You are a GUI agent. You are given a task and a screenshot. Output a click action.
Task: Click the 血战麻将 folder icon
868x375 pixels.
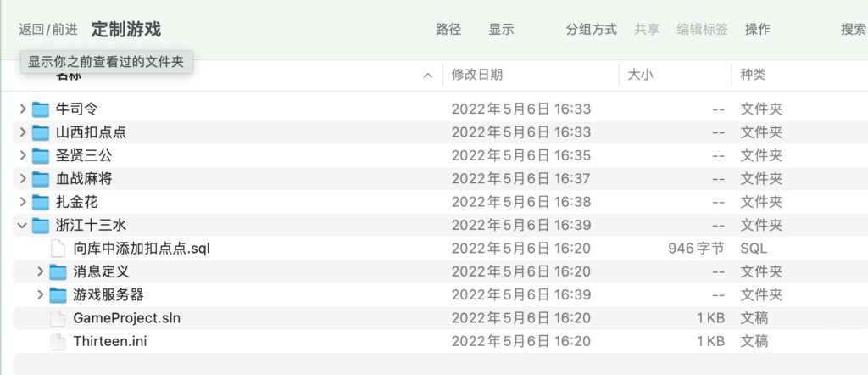click(41, 179)
